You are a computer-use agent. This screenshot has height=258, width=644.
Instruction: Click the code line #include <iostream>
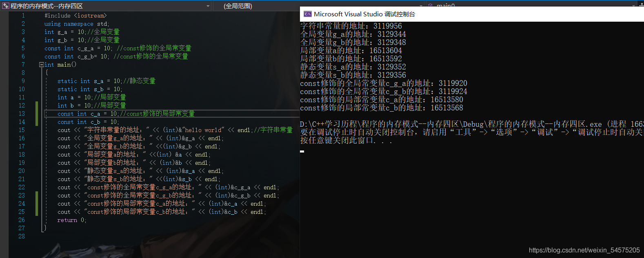pos(76,16)
